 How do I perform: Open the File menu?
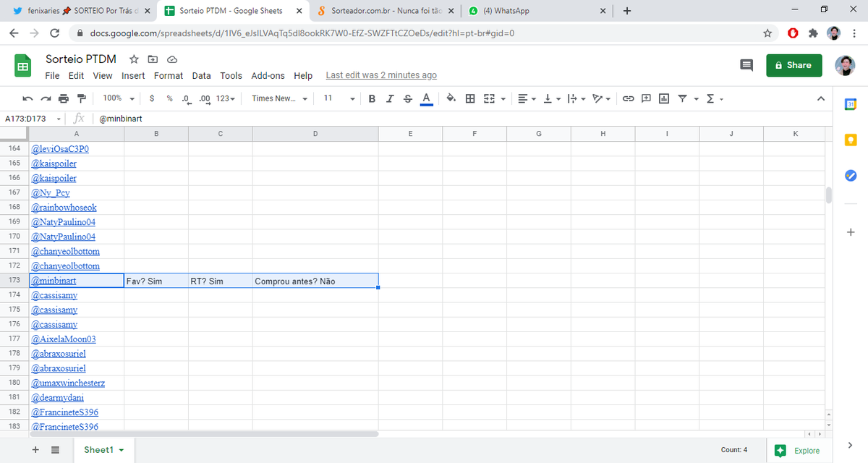(x=52, y=75)
